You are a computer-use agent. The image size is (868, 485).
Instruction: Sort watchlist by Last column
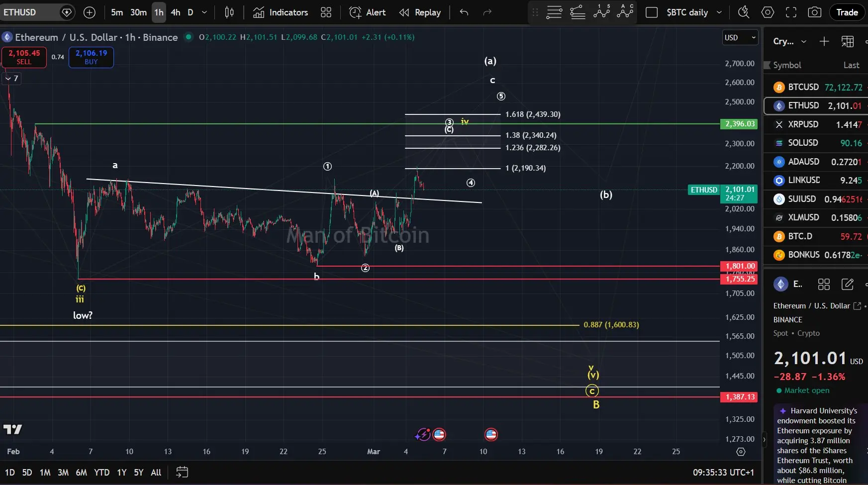[851, 65]
